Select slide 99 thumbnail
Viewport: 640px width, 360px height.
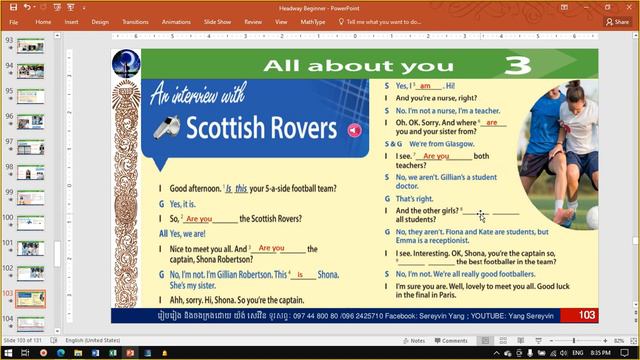coord(31,198)
